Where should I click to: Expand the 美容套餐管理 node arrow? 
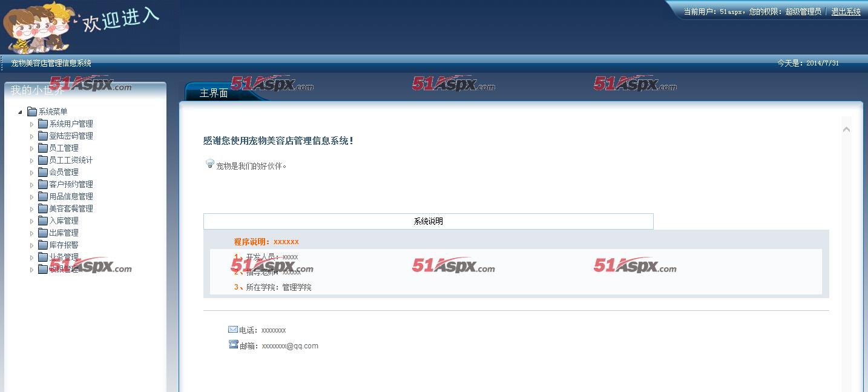pos(32,209)
